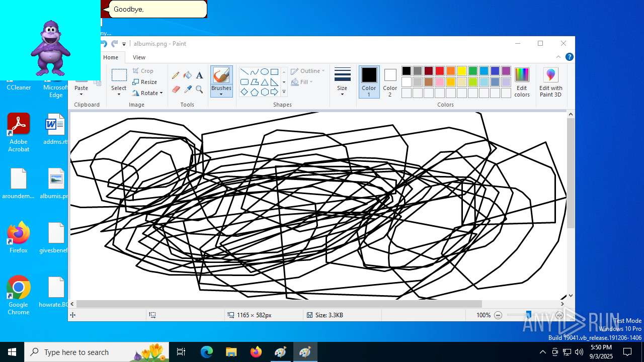Screen dimensions: 644x362
Task: Open Firefox desktop shortcut
Action: point(18,237)
